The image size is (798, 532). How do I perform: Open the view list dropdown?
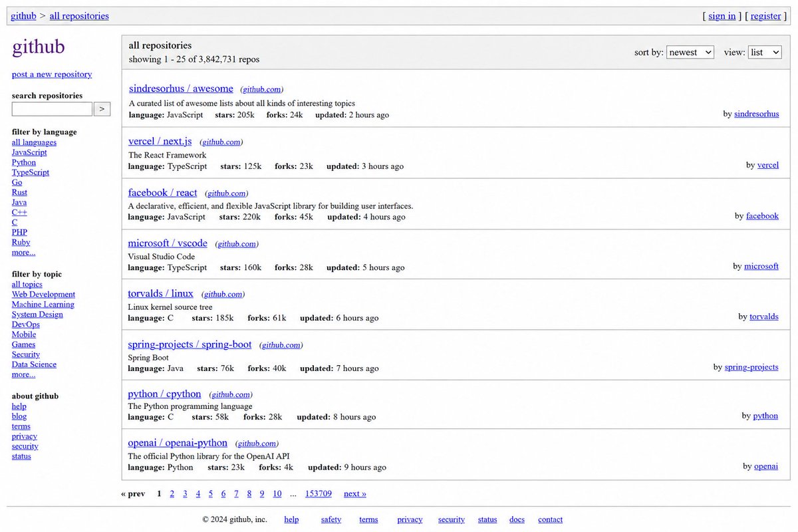[x=765, y=52]
